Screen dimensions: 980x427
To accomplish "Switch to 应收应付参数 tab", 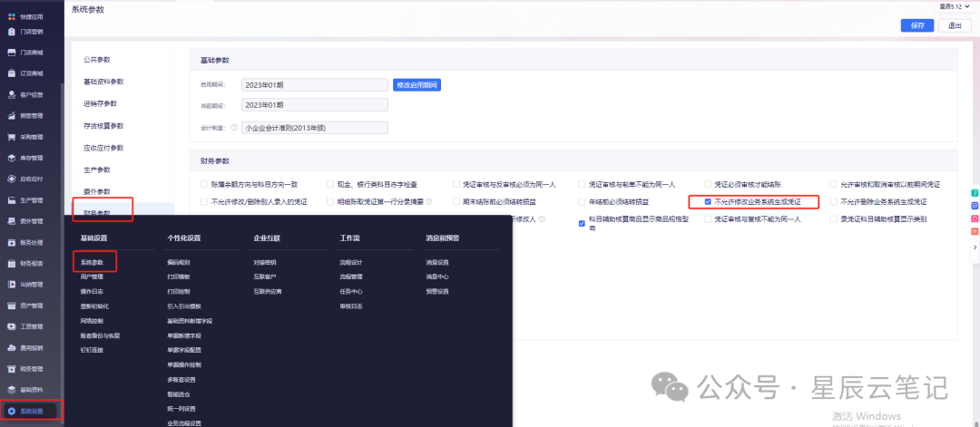I will click(103, 148).
